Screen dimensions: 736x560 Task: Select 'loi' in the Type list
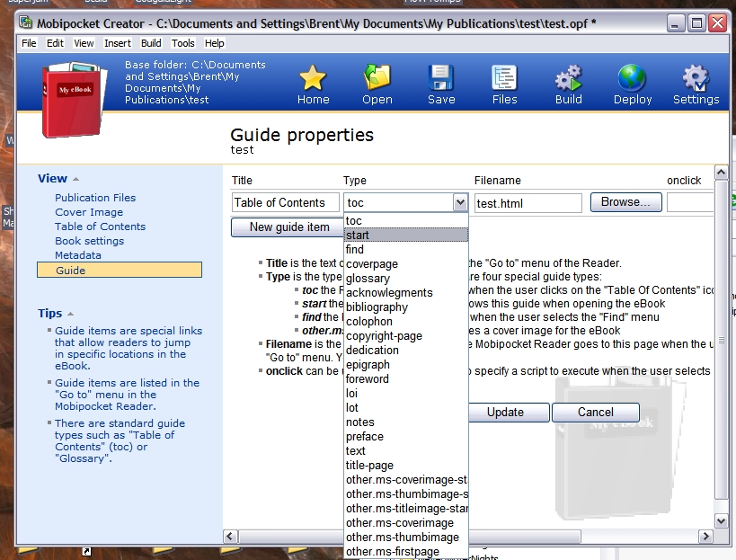click(406, 394)
